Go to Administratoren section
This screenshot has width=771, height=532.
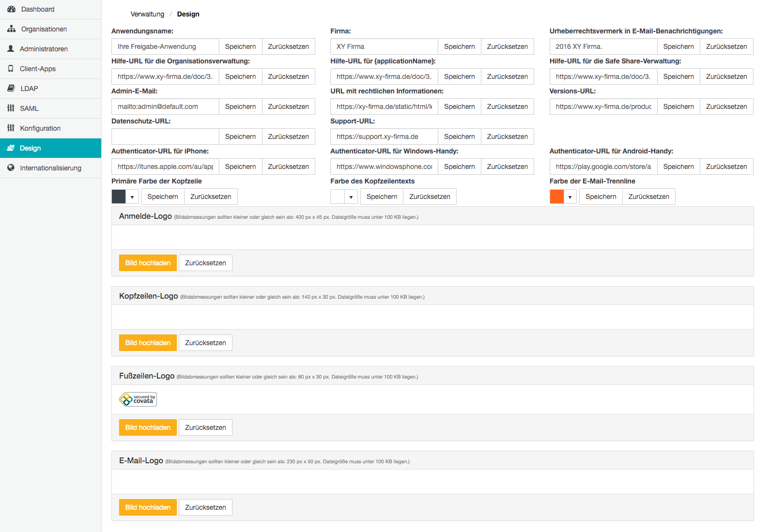[50, 49]
